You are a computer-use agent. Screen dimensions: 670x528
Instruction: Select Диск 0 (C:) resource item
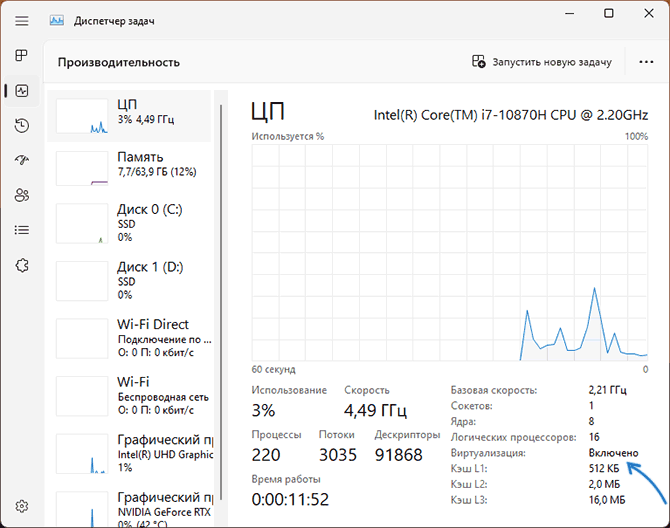[x=129, y=223]
